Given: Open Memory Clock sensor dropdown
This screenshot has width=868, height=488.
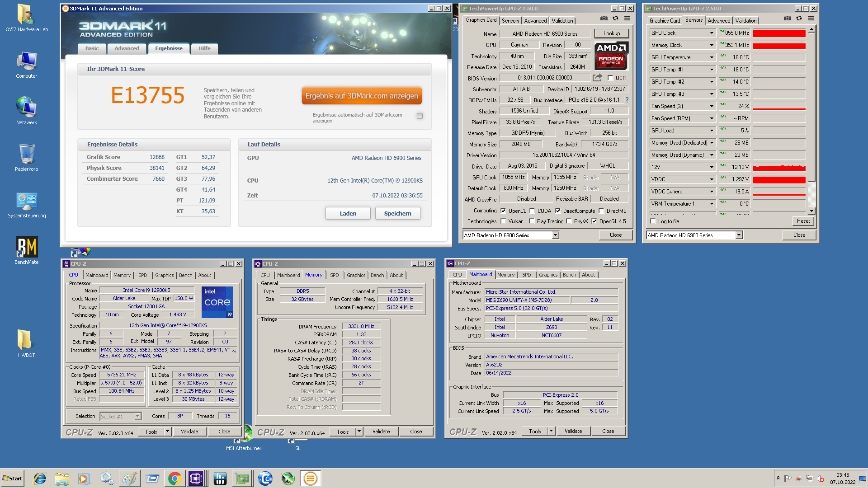Looking at the screenshot, I should point(712,45).
